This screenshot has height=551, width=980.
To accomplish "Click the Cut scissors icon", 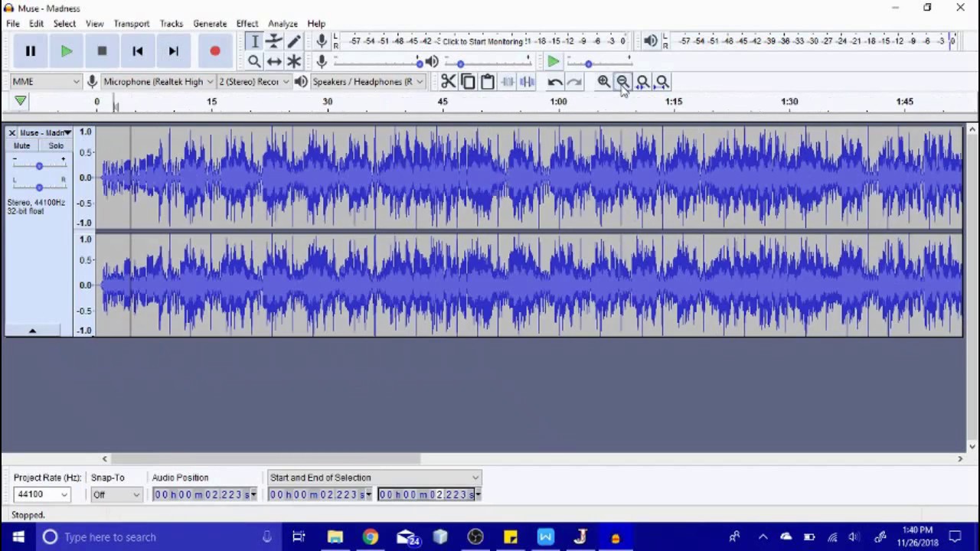I will click(x=448, y=82).
